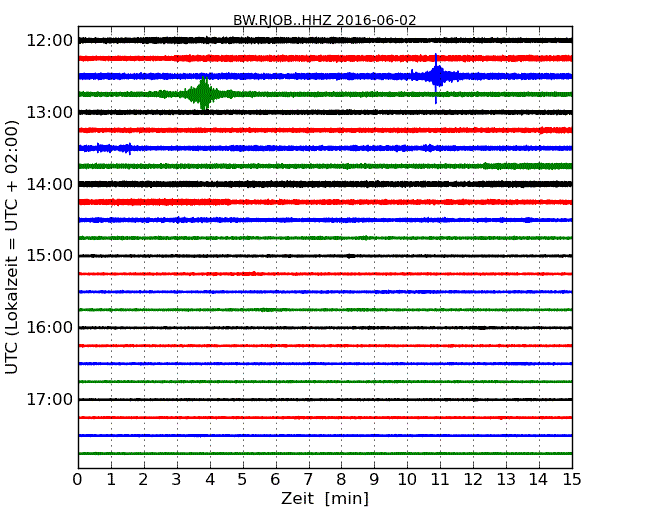The image size is (650, 520).
Task: Click the plot title BW.RJOB..HHZ 2016-06-02
Action: click(325, 20)
